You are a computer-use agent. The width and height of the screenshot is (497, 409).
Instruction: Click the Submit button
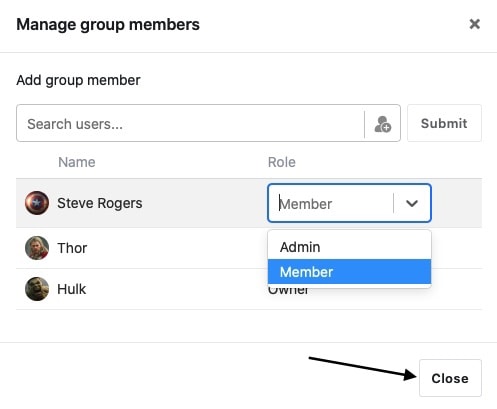(x=444, y=123)
